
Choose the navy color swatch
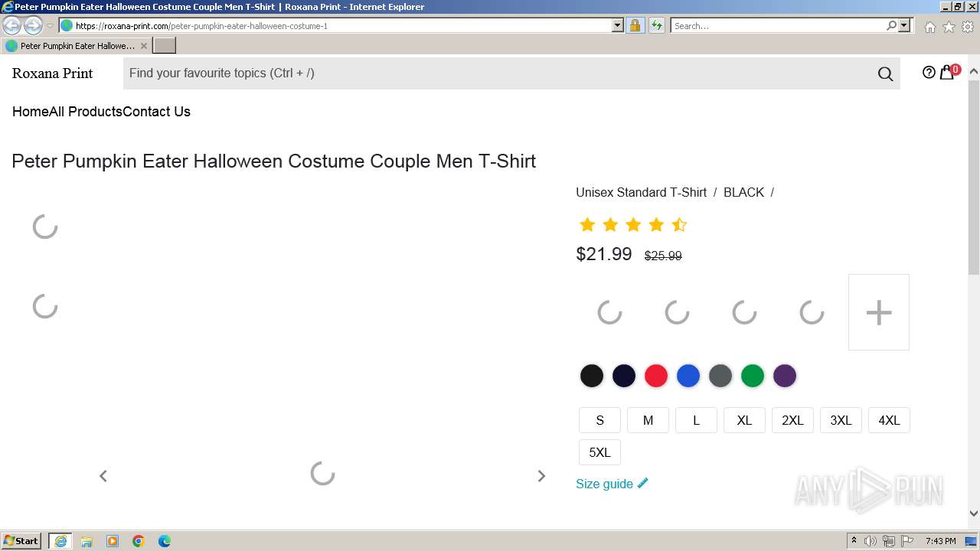coord(624,376)
